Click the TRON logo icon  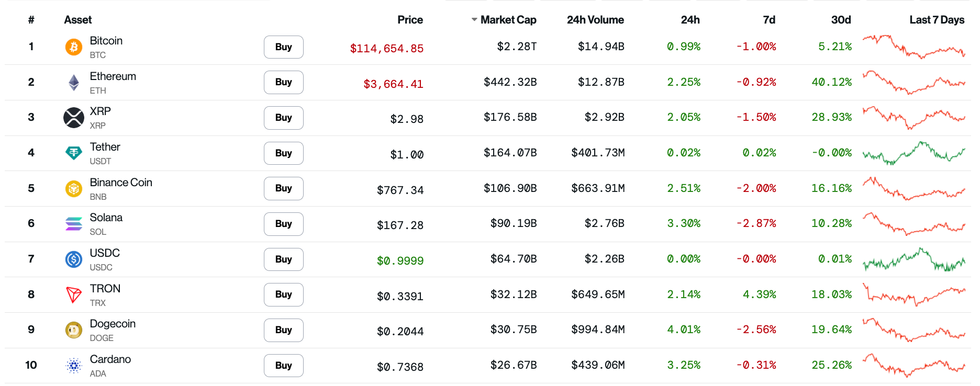tap(74, 295)
